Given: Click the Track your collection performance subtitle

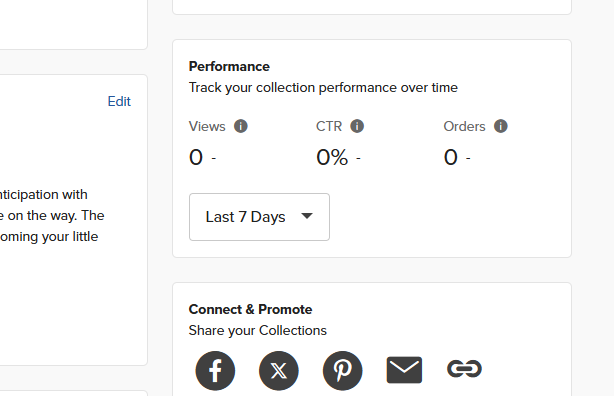Looking at the screenshot, I should point(323,87).
